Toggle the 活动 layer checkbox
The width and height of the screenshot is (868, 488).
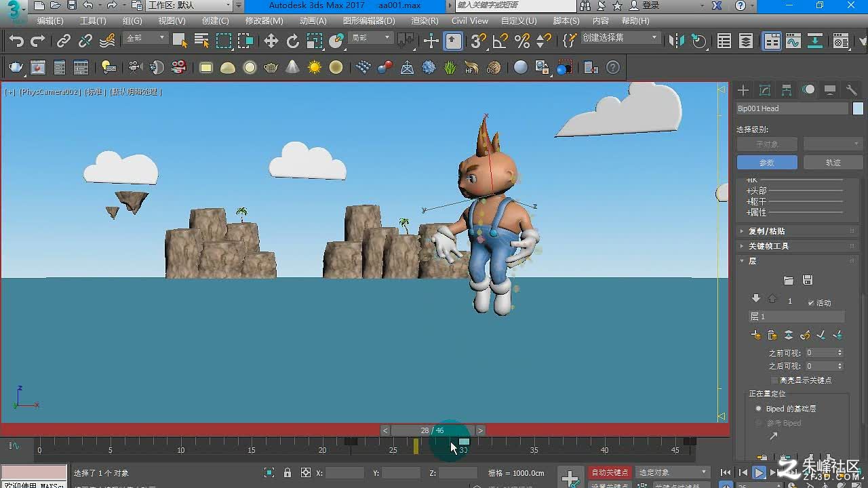[811, 302]
